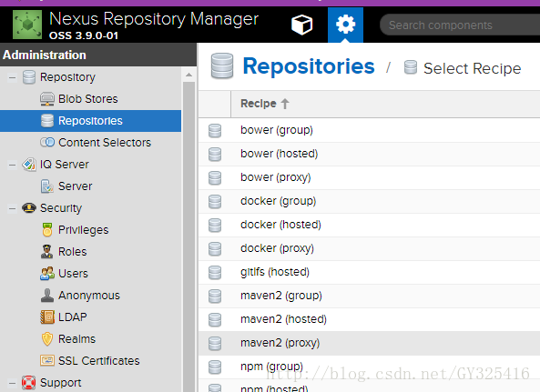The width and height of the screenshot is (540, 392).
Task: Click the maven2 (proxy) row database icon
Action: pyautogui.click(x=215, y=344)
